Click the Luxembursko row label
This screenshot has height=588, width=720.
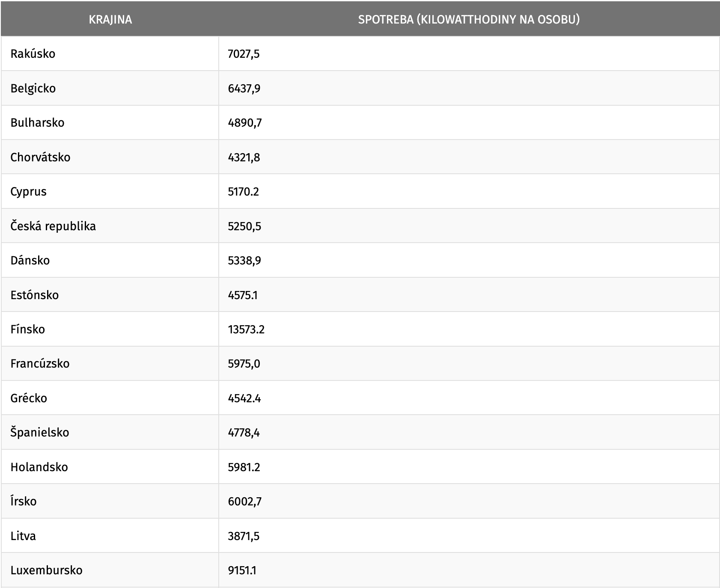tap(46, 570)
